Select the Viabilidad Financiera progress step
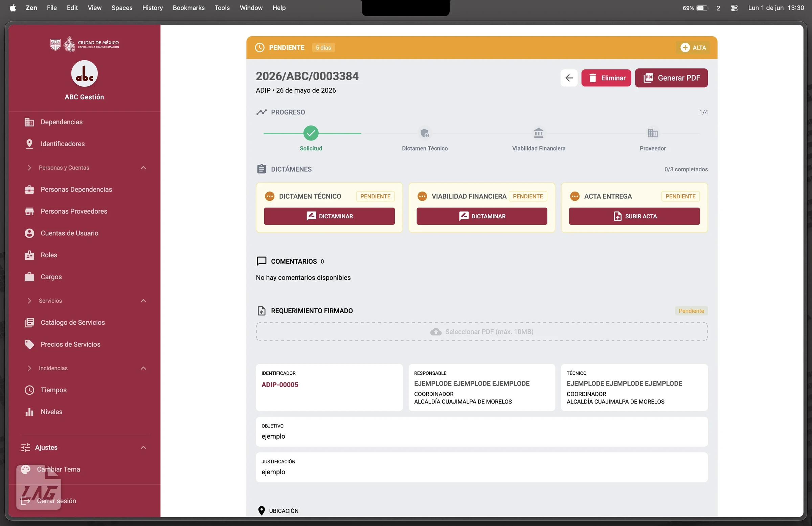The width and height of the screenshot is (812, 526). pos(538,133)
